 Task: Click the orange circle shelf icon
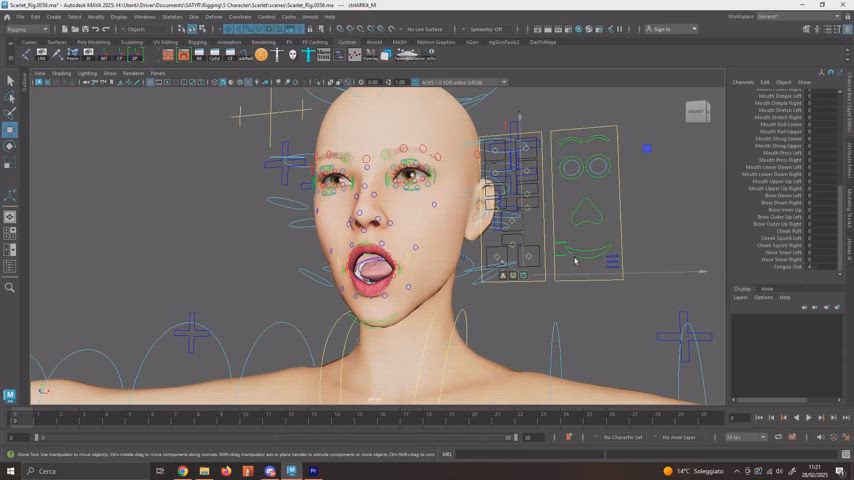coord(261,55)
